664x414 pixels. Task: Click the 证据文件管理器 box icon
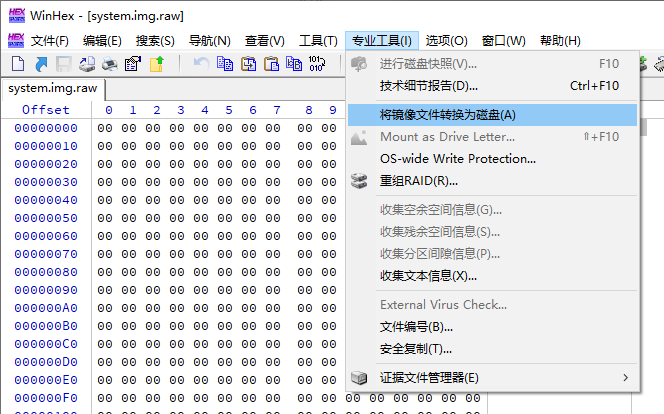[359, 378]
